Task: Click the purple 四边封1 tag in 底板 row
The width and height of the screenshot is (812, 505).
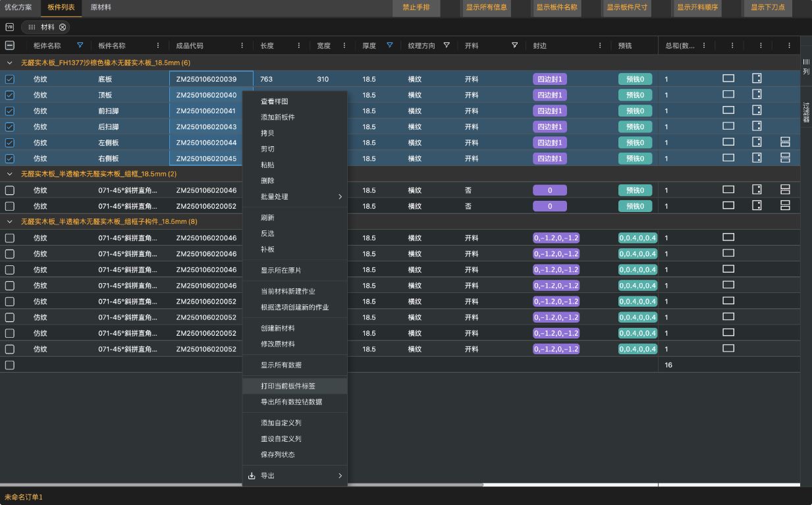Action: coord(549,79)
